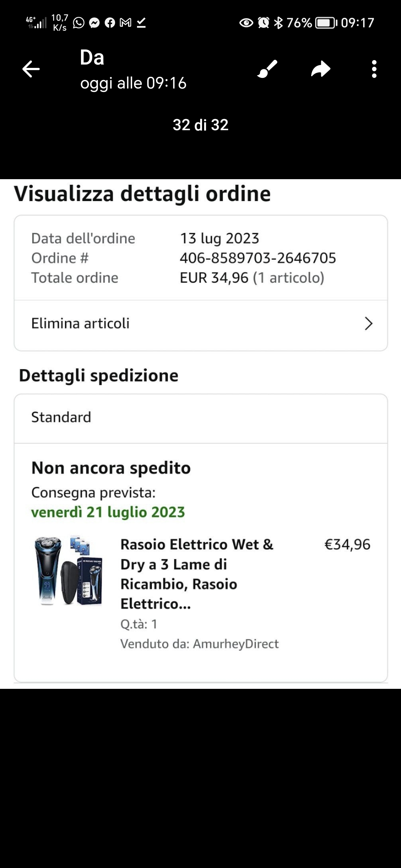
Task: Tap the Facebook notification icon
Action: (x=110, y=23)
